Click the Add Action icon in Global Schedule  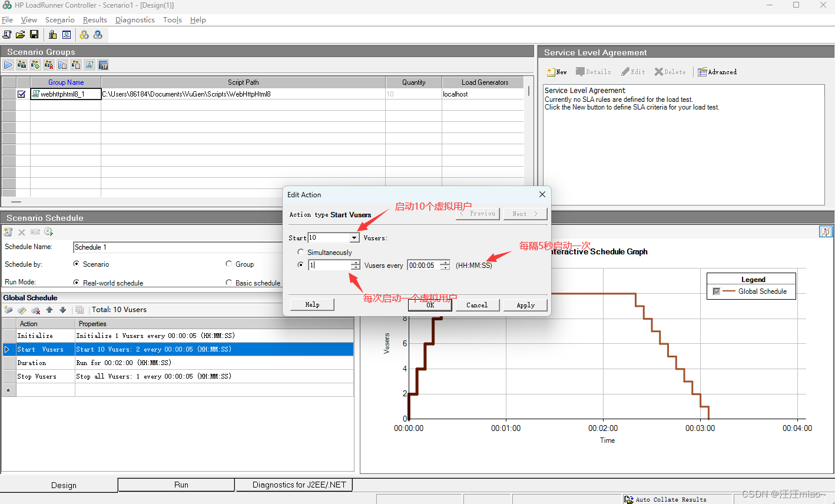[8, 310]
